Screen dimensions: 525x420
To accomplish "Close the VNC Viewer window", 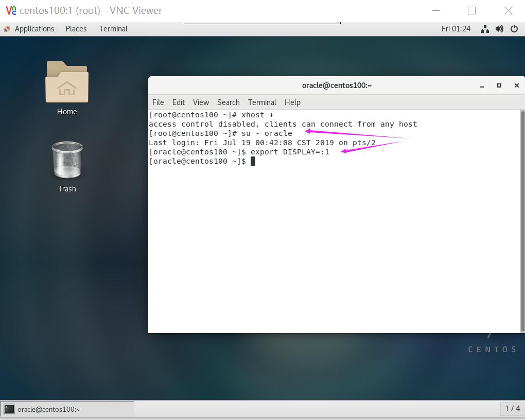I will pos(508,11).
